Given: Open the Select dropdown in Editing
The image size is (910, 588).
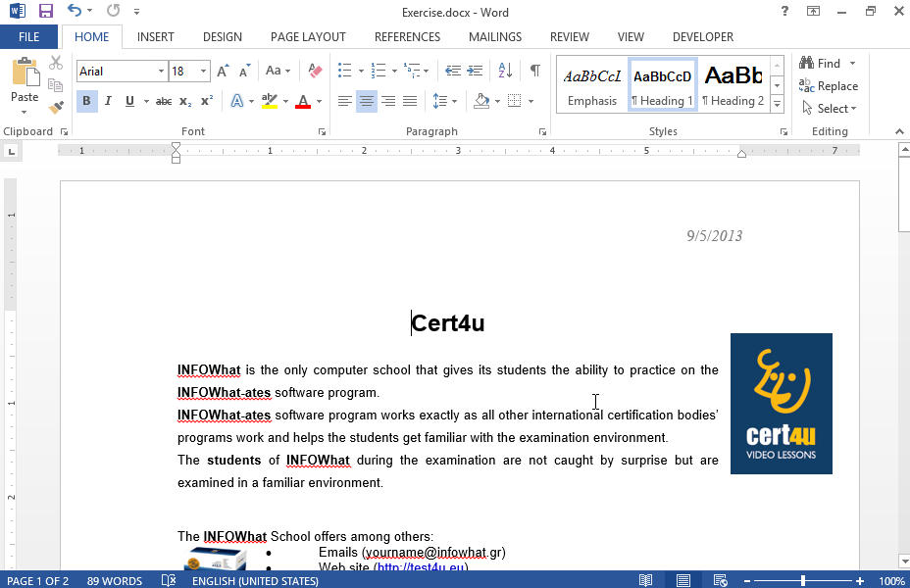Looking at the screenshot, I should coord(830,109).
